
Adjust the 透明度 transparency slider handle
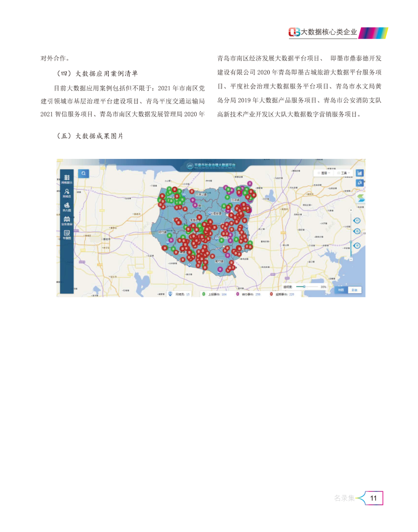click(304, 287)
